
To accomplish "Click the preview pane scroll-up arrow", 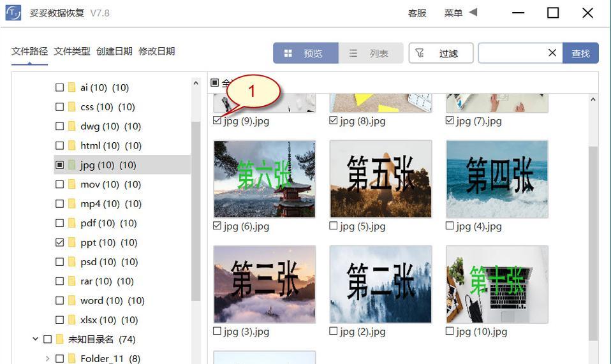I will [593, 99].
